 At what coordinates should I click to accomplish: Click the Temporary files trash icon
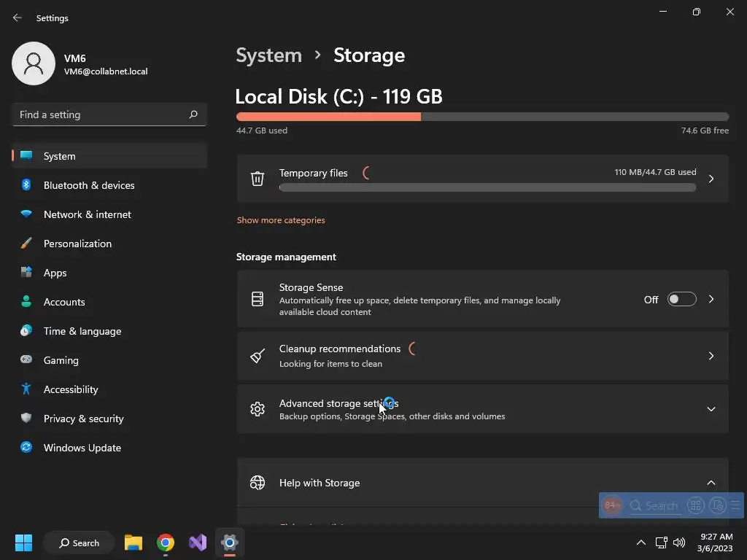pyautogui.click(x=258, y=179)
